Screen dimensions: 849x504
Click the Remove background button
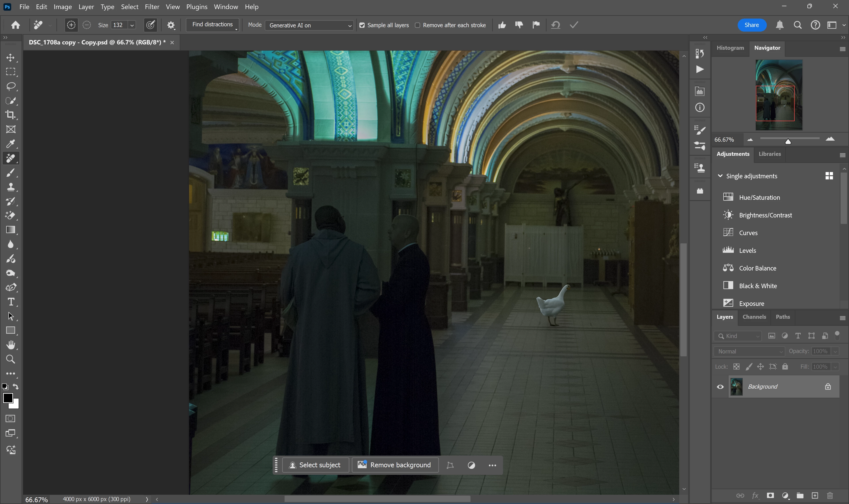pyautogui.click(x=395, y=465)
